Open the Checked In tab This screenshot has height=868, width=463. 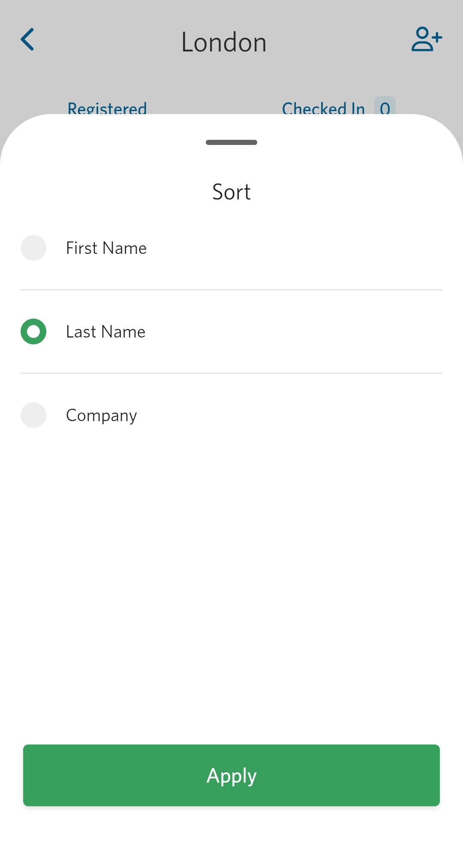pos(323,108)
